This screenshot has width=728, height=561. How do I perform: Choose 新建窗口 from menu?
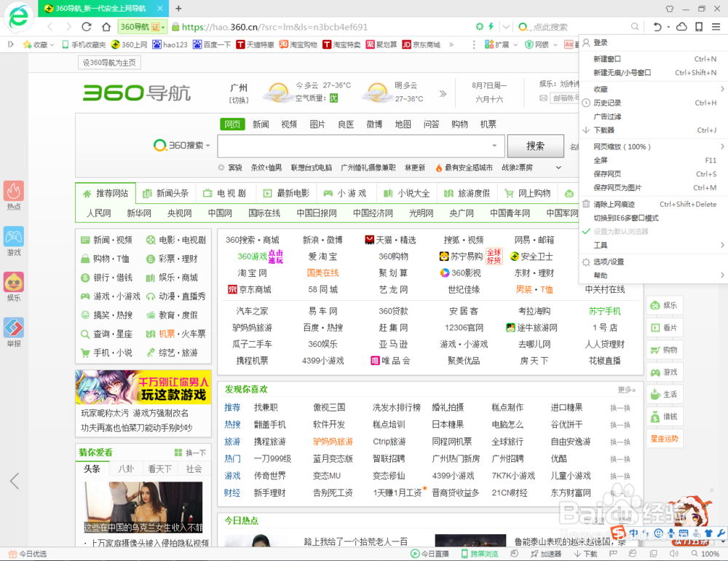(x=653, y=59)
